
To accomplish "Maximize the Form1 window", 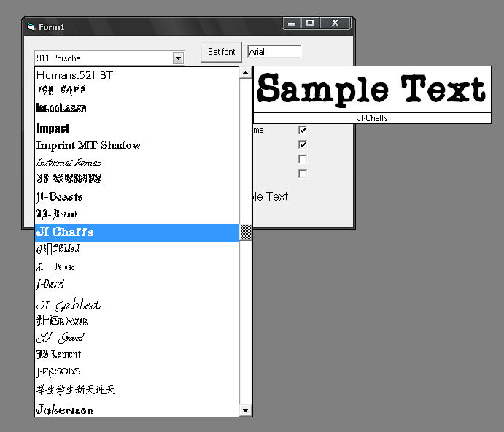I will [x=310, y=23].
